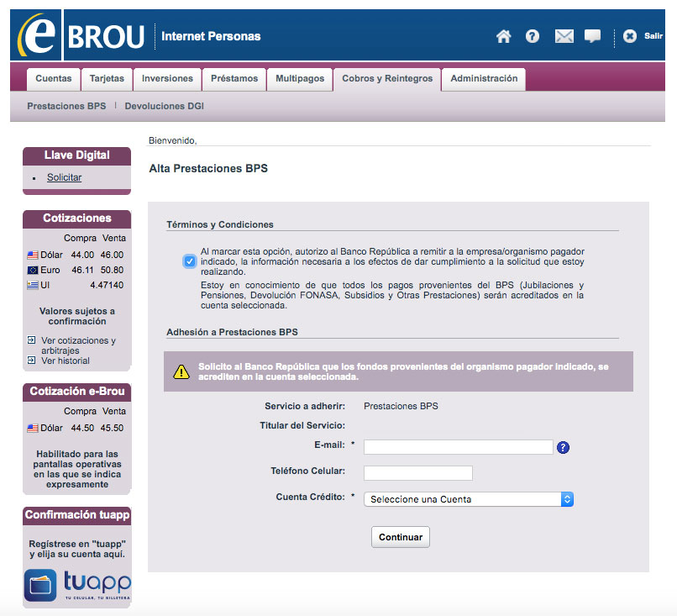Screen dimensions: 677x616
Task: Open the Multipagos menu
Action: [x=300, y=78]
